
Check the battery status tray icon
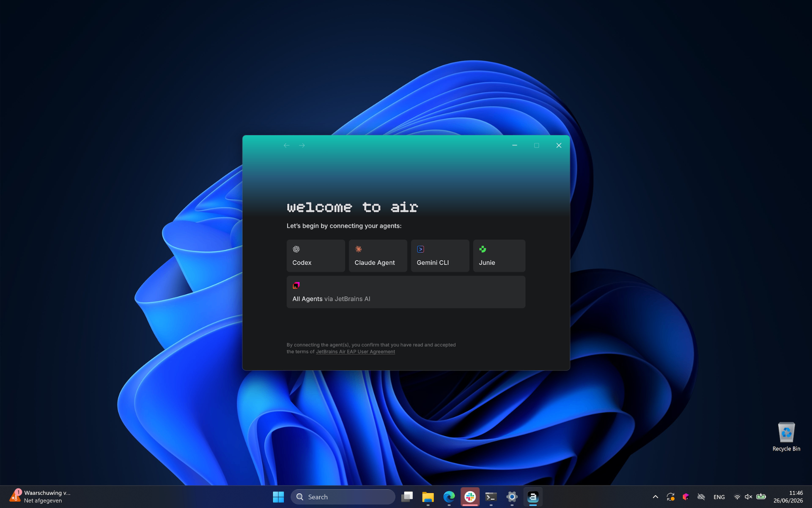point(761,497)
